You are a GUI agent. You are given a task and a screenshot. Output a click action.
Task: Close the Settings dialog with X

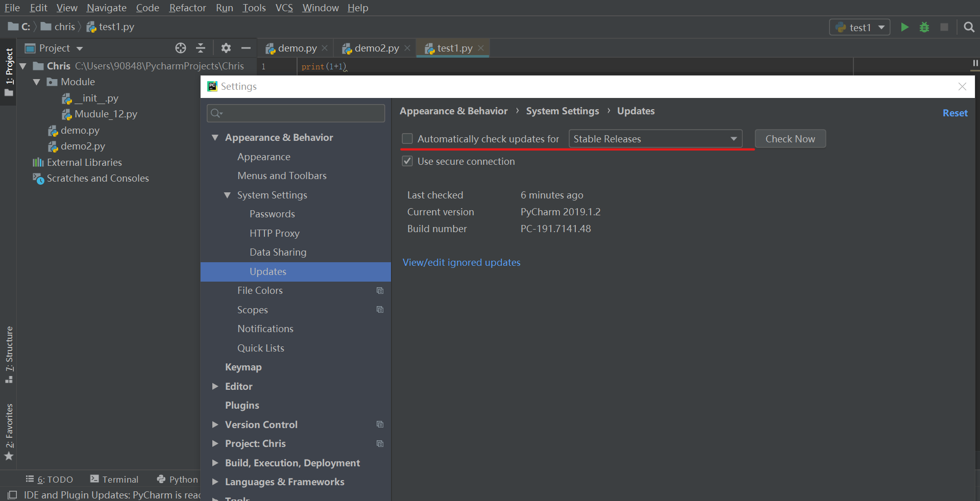(962, 86)
